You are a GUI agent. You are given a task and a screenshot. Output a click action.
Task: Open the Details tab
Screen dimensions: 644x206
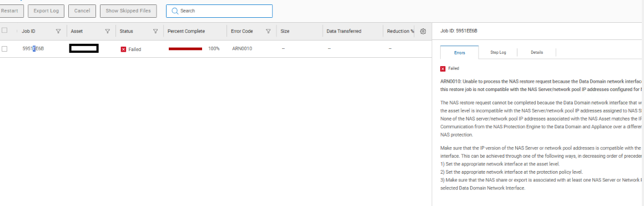(x=536, y=53)
